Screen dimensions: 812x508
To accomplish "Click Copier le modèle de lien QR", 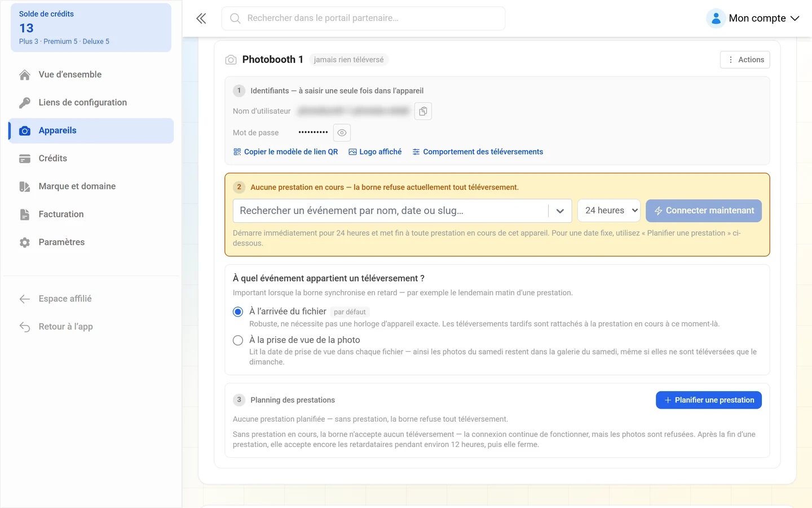I will pos(285,152).
